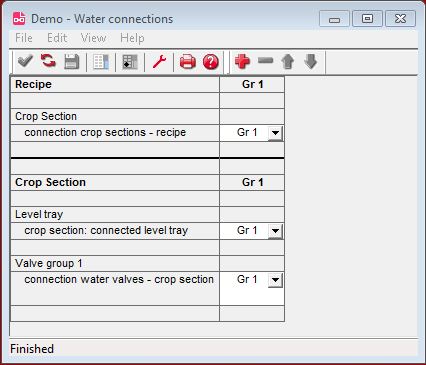Click the table grid view icon
The image size is (426, 365).
(x=130, y=62)
